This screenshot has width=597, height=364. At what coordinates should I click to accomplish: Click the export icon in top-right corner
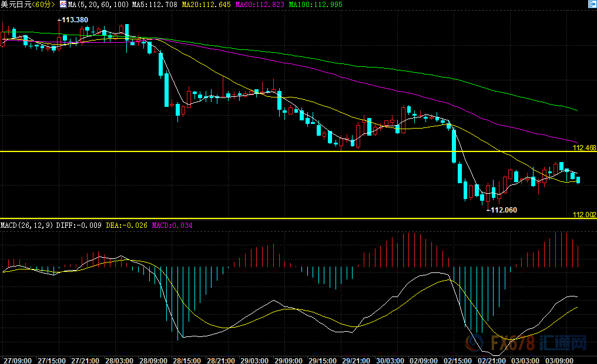(592, 4)
